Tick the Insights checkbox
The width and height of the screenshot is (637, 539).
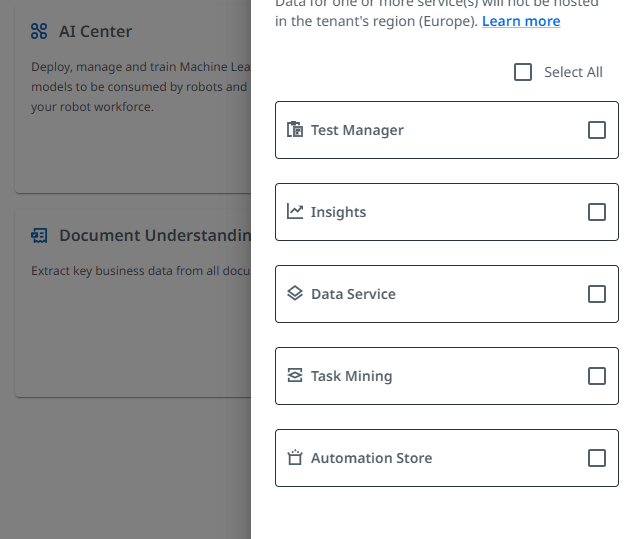click(x=597, y=212)
